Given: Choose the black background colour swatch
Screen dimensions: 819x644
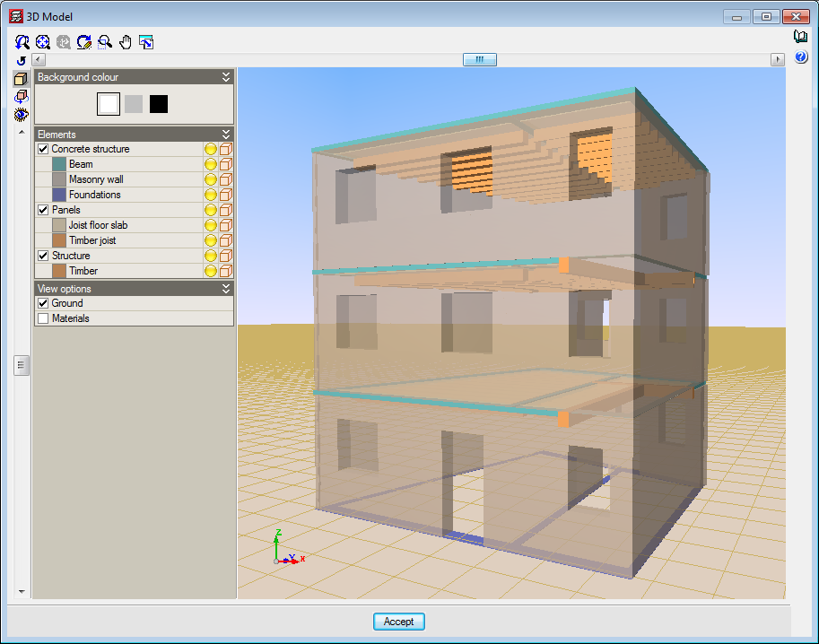Looking at the screenshot, I should point(159,104).
